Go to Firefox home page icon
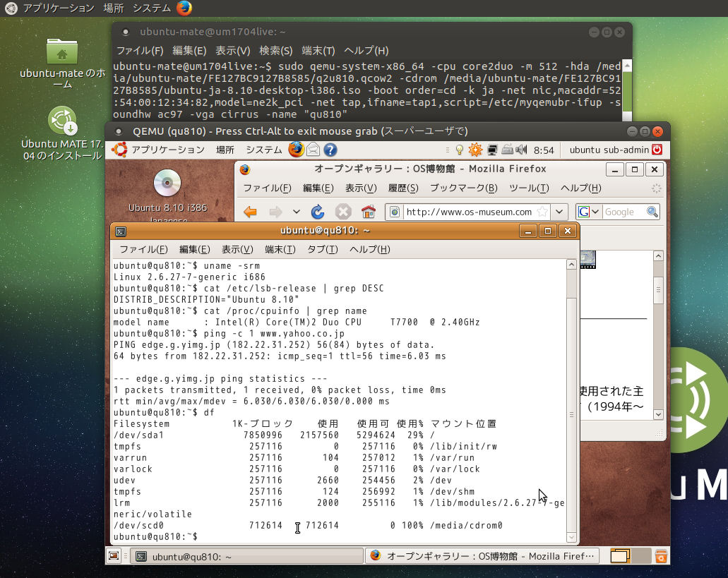This screenshot has width=728, height=578. click(369, 212)
